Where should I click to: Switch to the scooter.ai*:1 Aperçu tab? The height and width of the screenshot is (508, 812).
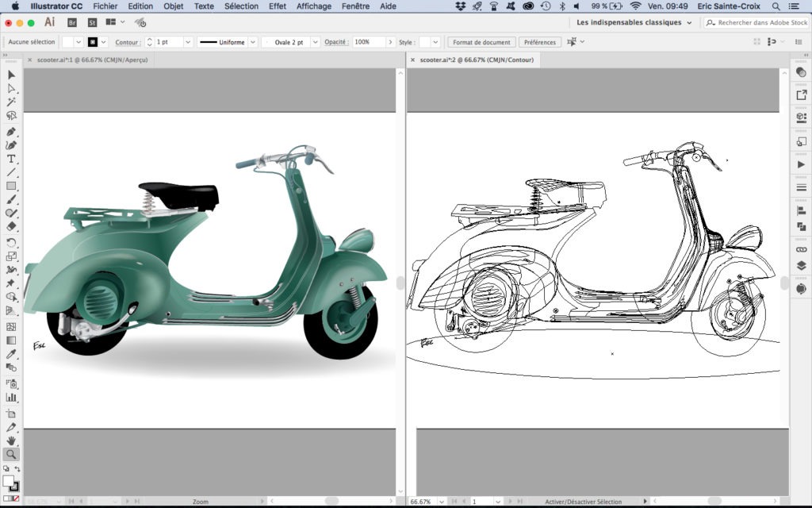click(x=92, y=60)
